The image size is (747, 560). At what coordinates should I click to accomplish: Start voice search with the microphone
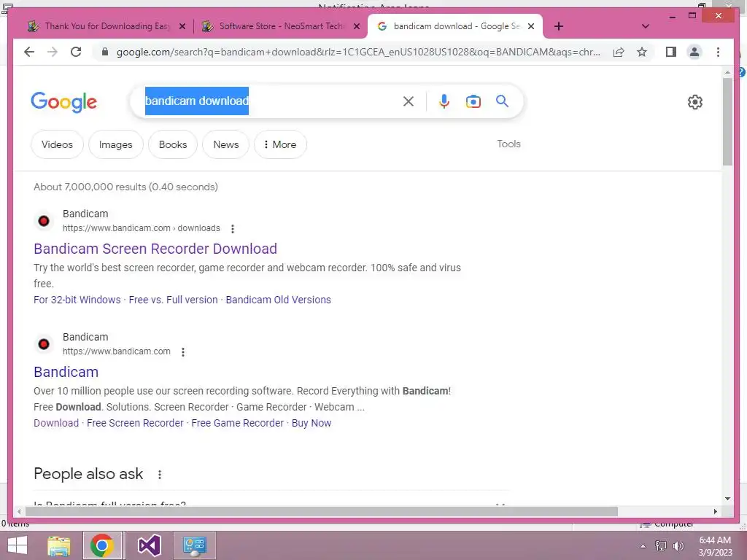point(444,101)
